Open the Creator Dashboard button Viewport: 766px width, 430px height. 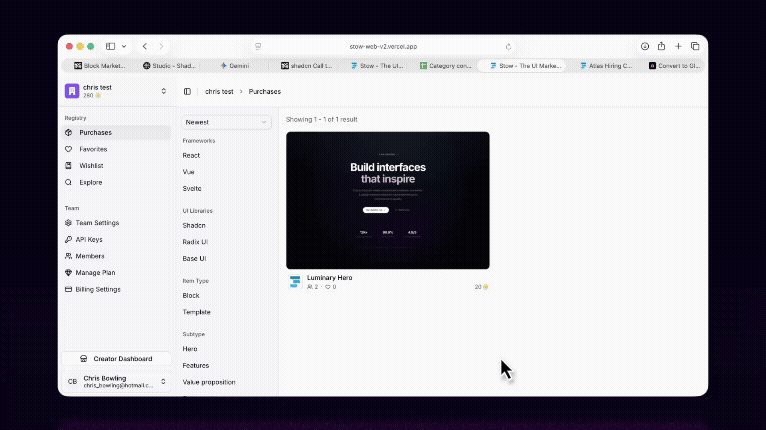tap(116, 359)
